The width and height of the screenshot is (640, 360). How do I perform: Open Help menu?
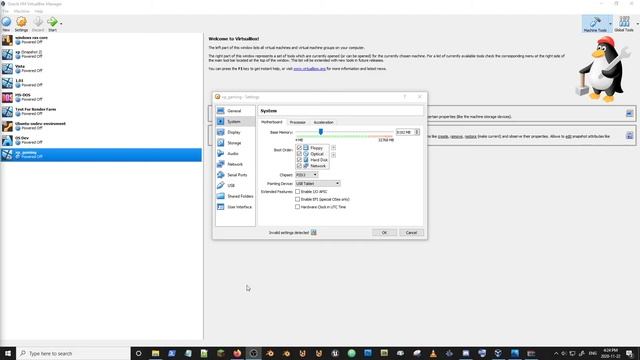[38, 11]
